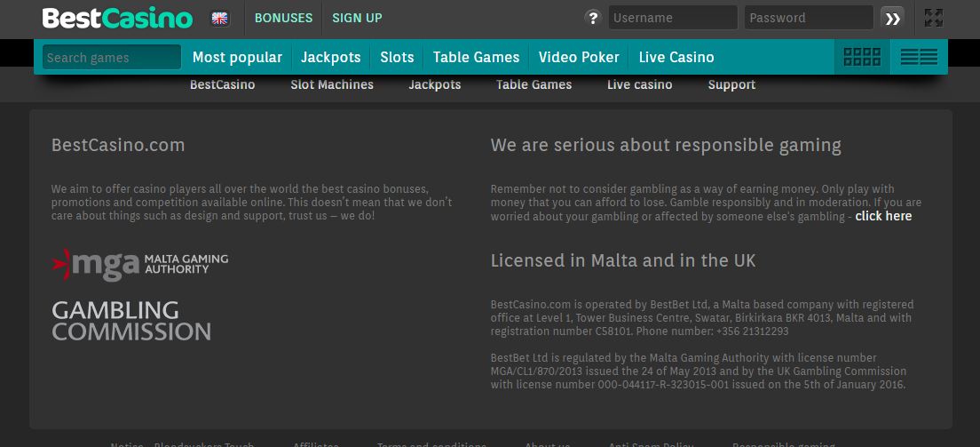Click the 'We aim to offer casino players' paragraph
Viewport: 980px width, 447px height.
(x=251, y=203)
